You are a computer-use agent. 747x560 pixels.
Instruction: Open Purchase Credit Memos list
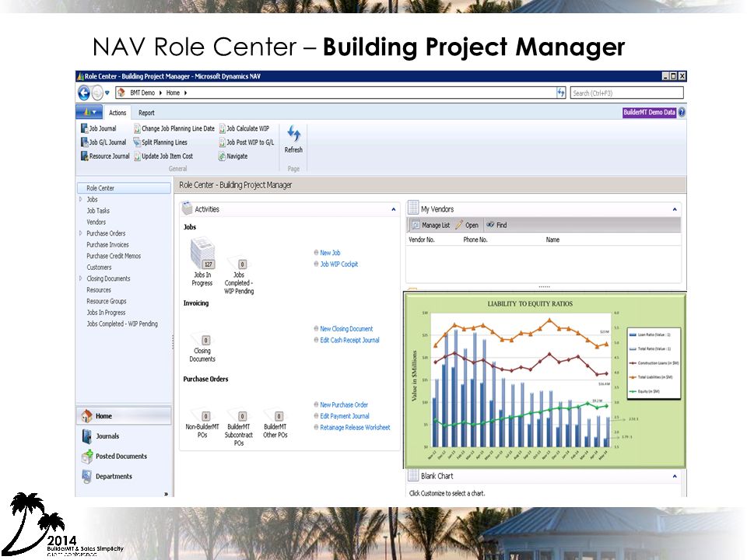point(114,256)
